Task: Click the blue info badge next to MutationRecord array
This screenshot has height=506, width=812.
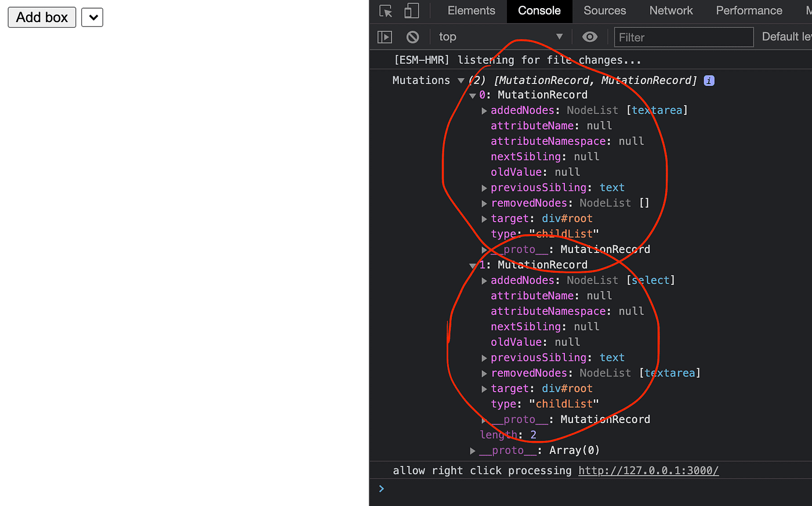Action: (709, 81)
